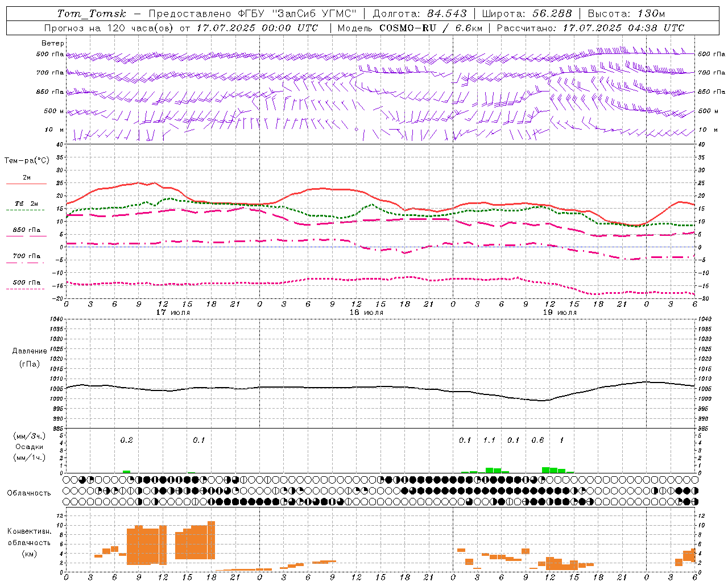Viewport: 728px width, 582px height.
Task: Click the "Ветер" wind panel label
Action: (x=53, y=43)
